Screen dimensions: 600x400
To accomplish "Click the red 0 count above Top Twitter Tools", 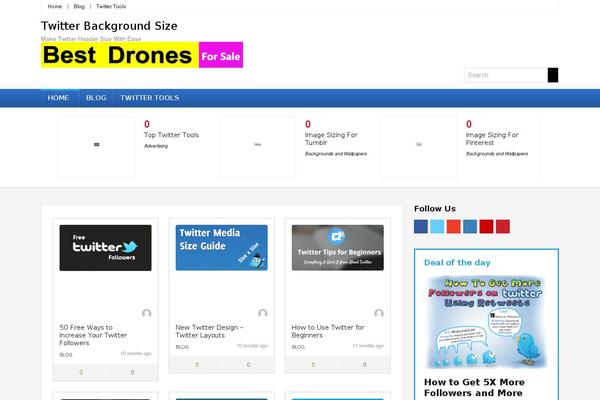I will point(147,124).
